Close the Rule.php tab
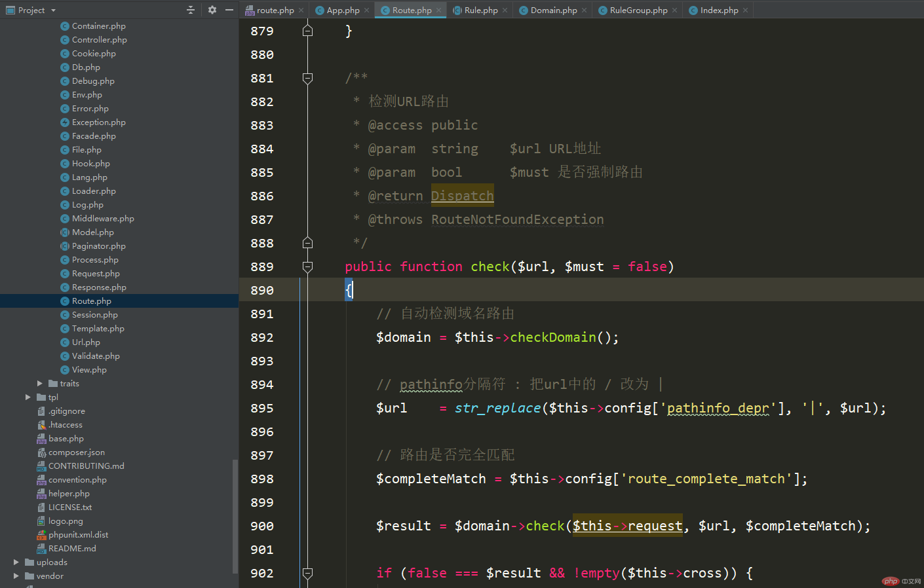Screen dimensions: 924x588 (505, 10)
